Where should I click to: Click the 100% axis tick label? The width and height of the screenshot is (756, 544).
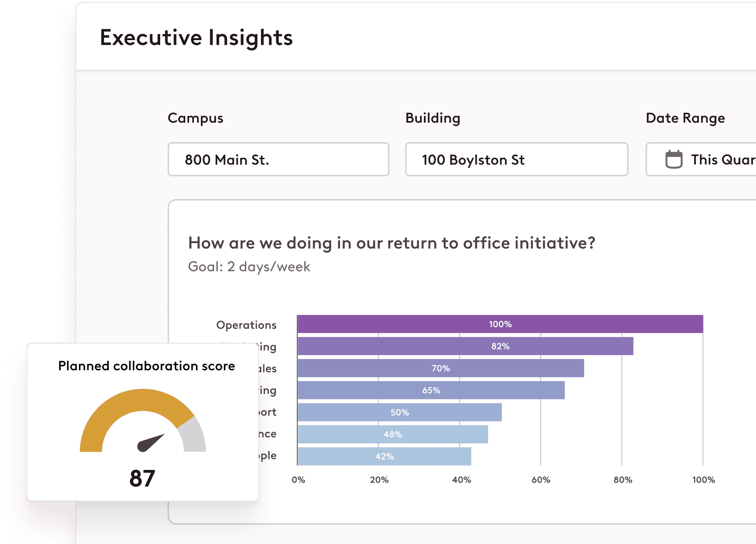point(702,479)
